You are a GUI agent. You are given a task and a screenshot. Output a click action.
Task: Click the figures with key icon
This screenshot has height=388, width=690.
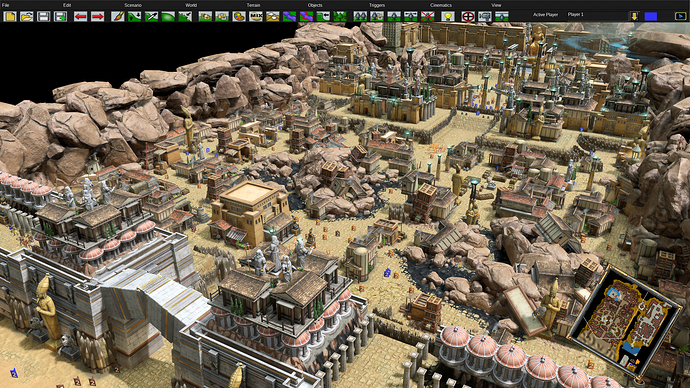click(x=377, y=17)
